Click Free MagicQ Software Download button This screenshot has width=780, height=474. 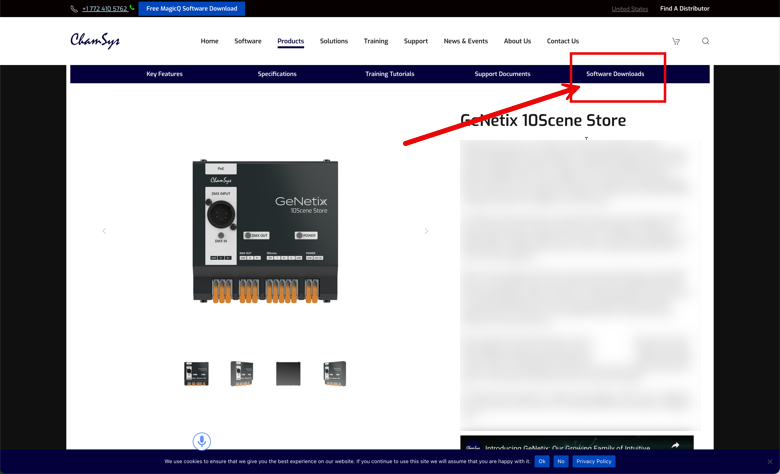coord(192,8)
